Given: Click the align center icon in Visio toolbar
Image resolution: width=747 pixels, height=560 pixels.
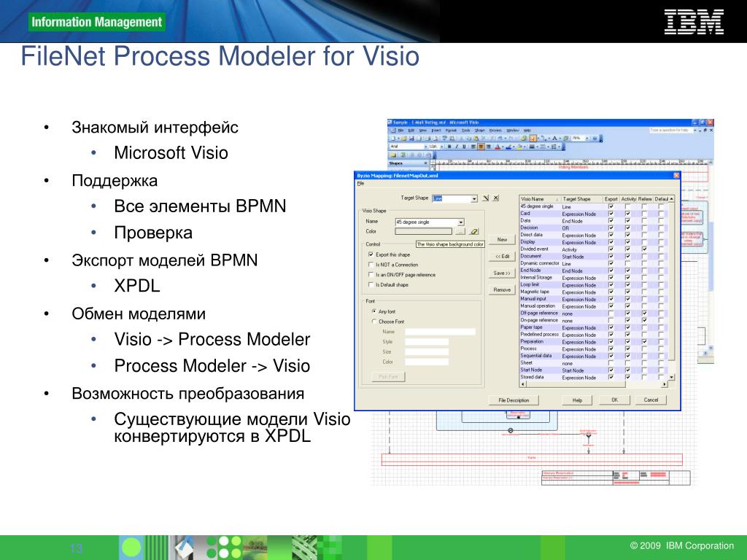Looking at the screenshot, I should [481, 147].
